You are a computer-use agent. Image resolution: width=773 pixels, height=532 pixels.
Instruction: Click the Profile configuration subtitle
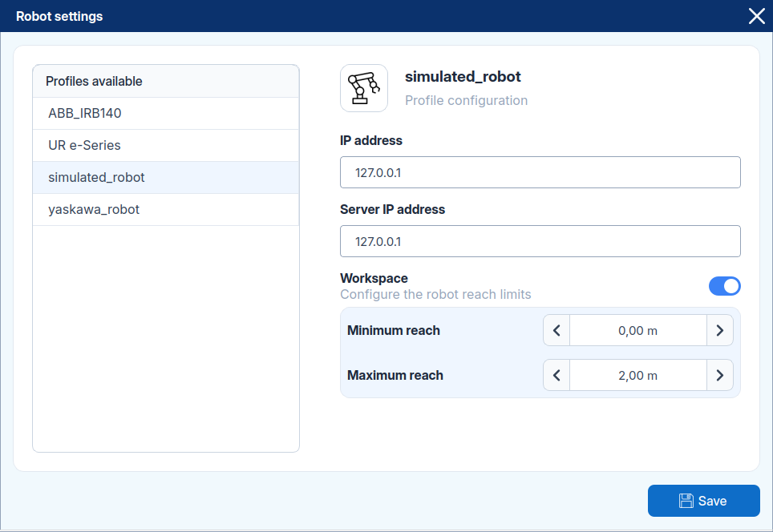(467, 100)
